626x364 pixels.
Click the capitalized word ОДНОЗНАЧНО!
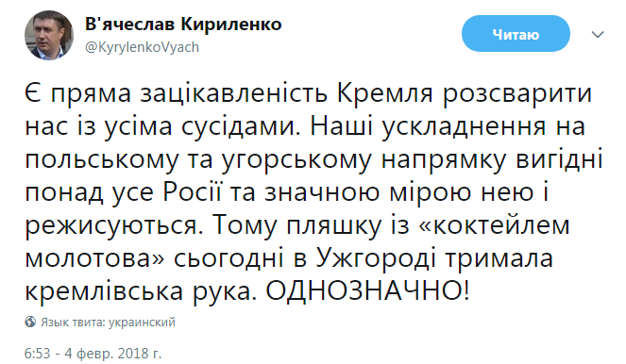[x=367, y=291]
